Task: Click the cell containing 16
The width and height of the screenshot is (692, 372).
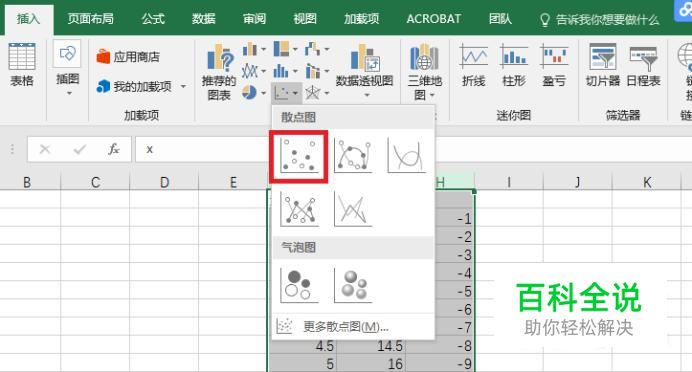Action: 371,364
